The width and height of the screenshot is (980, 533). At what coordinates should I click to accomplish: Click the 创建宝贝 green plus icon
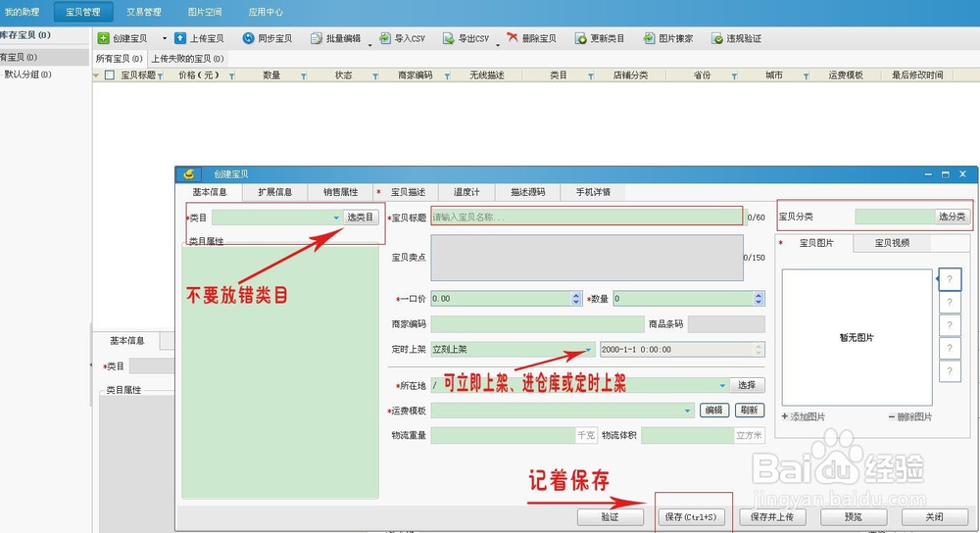[104, 39]
